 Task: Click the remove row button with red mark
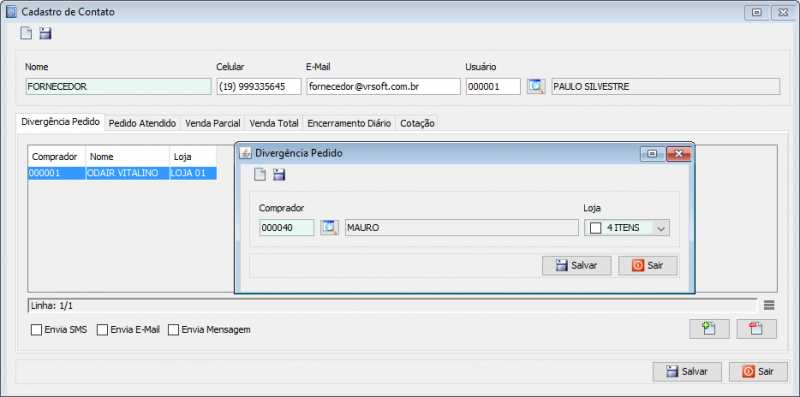[757, 329]
